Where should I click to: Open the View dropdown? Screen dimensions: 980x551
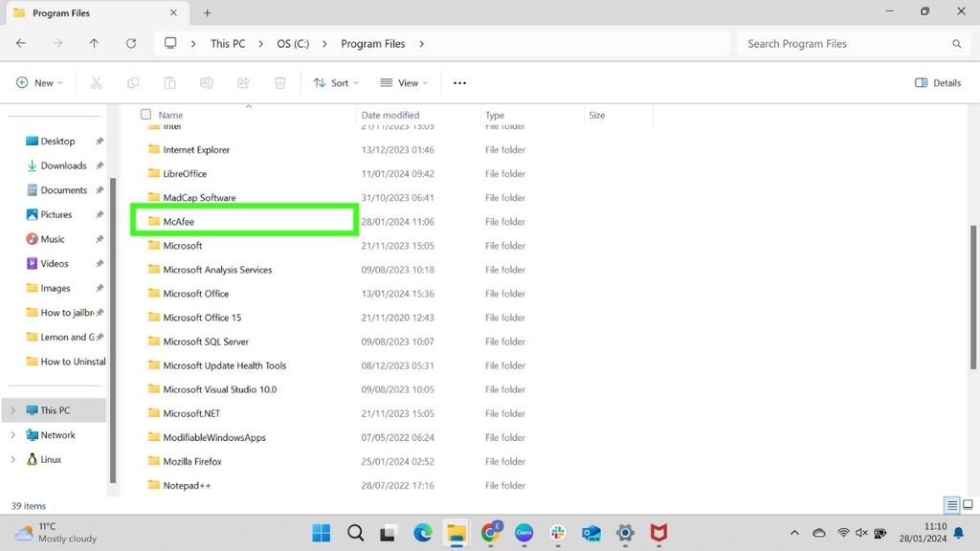point(403,82)
